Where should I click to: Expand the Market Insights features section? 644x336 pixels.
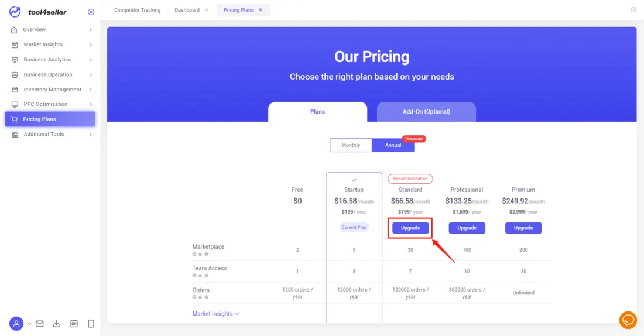click(x=215, y=314)
